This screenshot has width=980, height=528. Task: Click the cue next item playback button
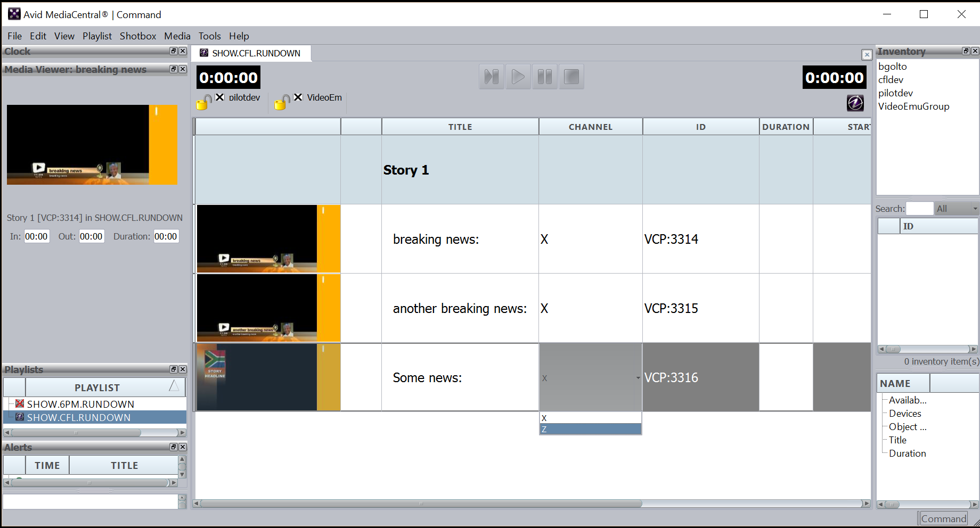coord(491,77)
